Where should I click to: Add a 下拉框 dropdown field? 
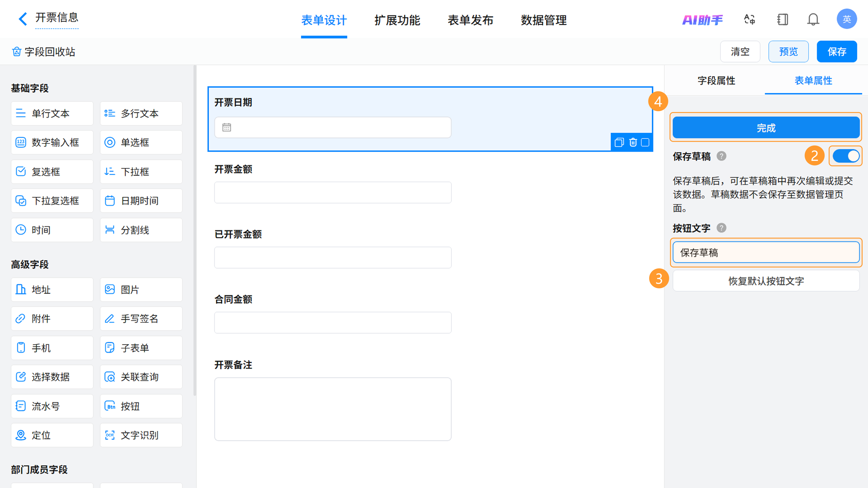[x=141, y=172]
